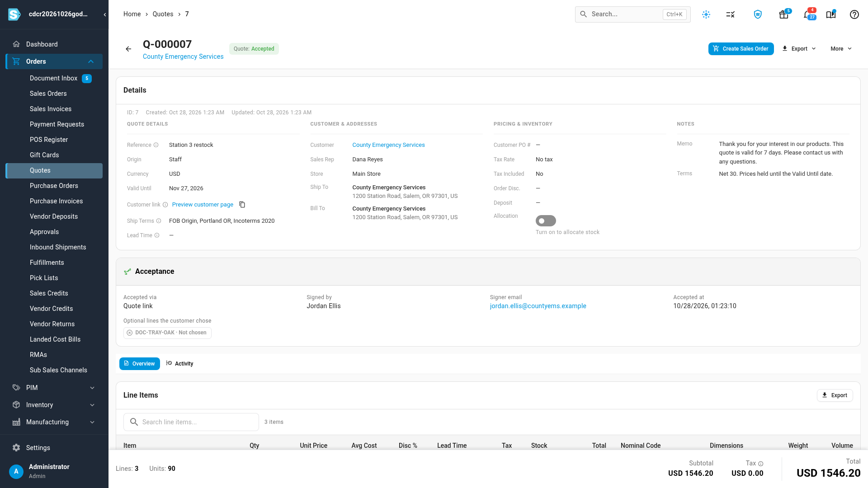The image size is (868, 488).
Task: Click the info icon beside Customer link
Action: 165,205
